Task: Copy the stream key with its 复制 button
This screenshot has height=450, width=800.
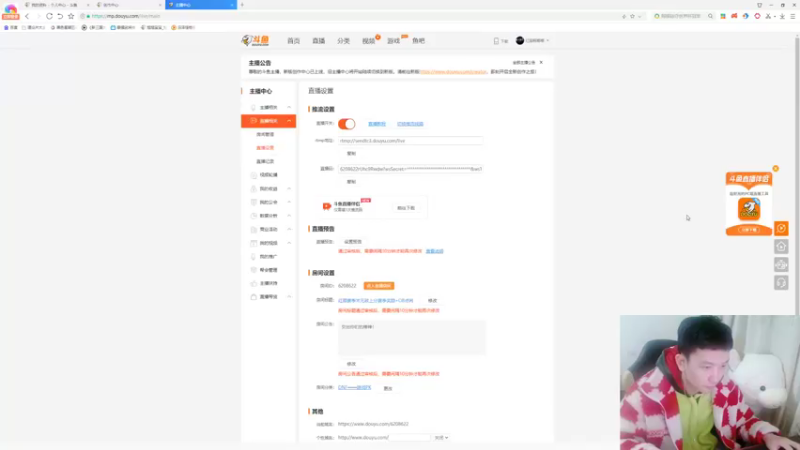Action: 352,182
